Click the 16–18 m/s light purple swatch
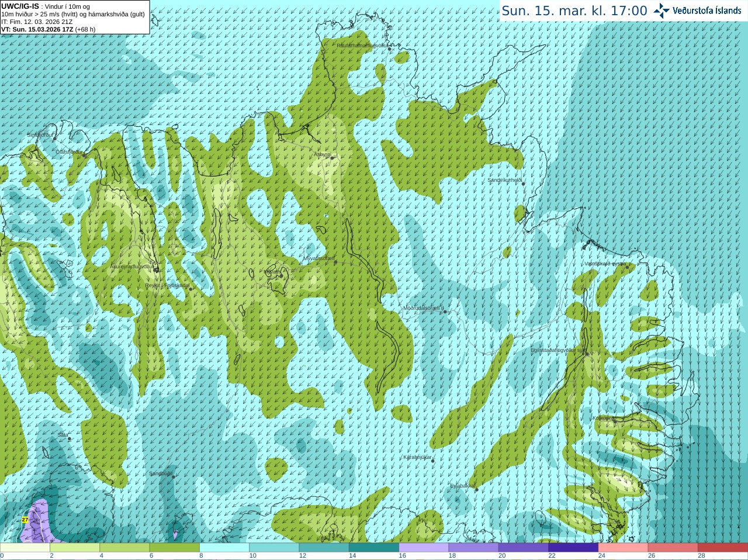 pyautogui.click(x=424, y=548)
